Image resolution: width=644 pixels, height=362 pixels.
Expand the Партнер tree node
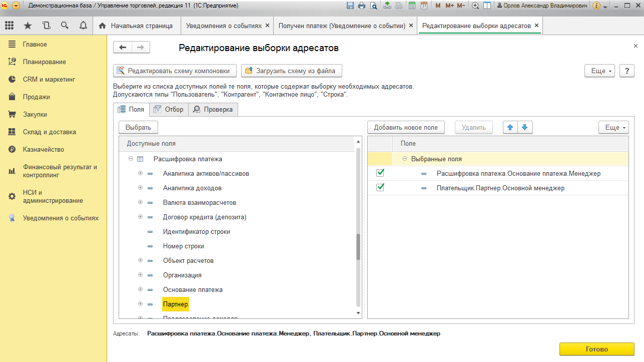click(x=141, y=304)
